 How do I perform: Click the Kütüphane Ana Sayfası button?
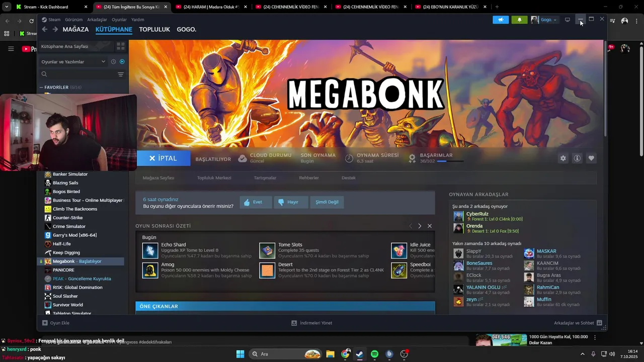pyautogui.click(x=76, y=46)
